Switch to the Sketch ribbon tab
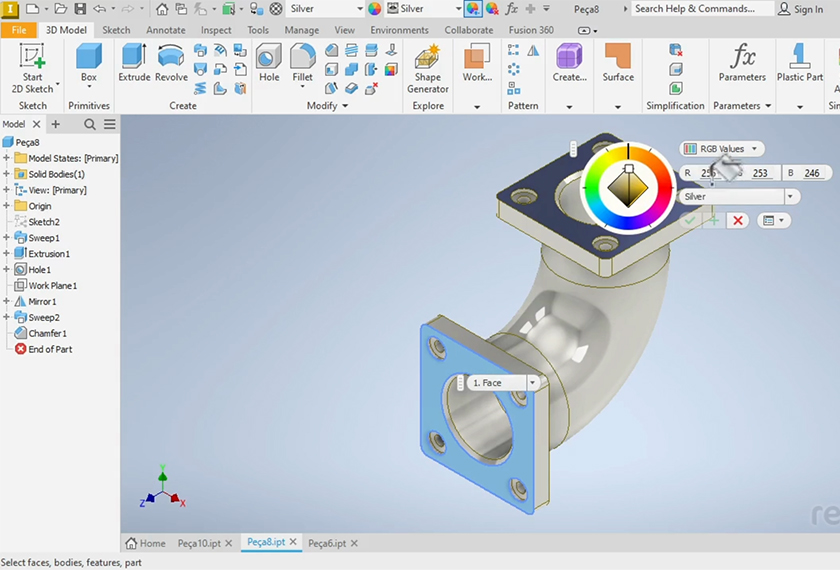Viewport: 840px width, 570px height. pos(116,30)
